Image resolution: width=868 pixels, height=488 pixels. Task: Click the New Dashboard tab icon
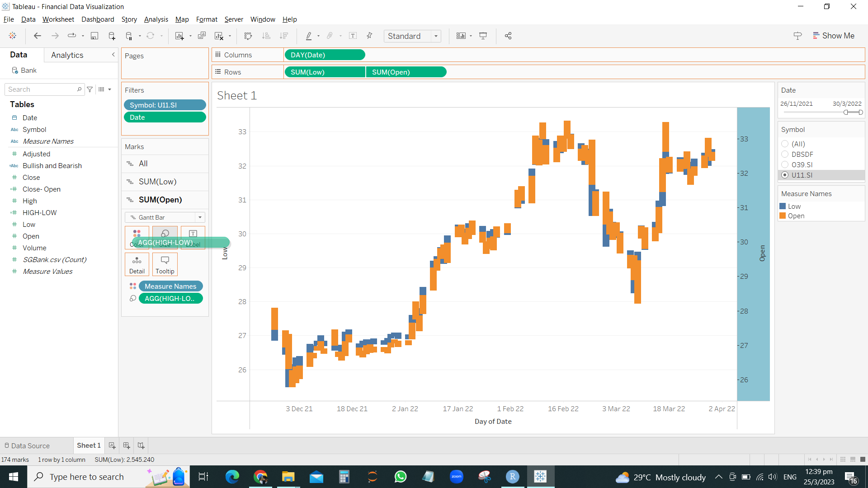127,446
